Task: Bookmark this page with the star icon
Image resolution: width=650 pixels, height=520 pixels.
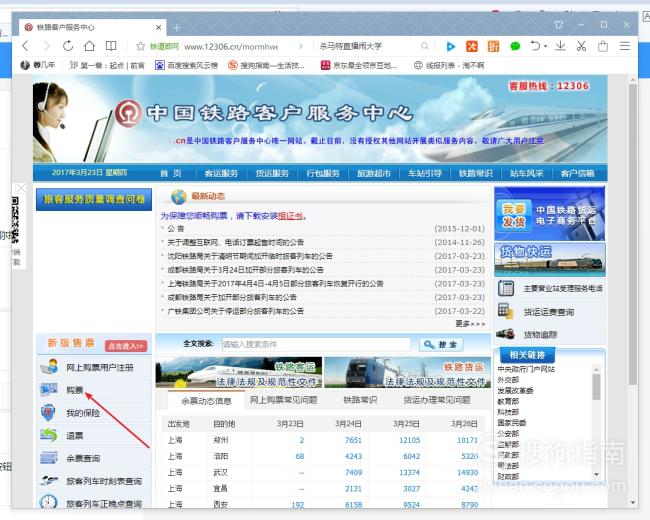Action: coord(141,46)
